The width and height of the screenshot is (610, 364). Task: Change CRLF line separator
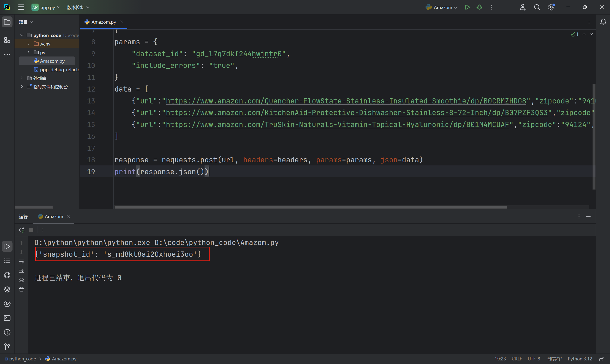(517, 359)
